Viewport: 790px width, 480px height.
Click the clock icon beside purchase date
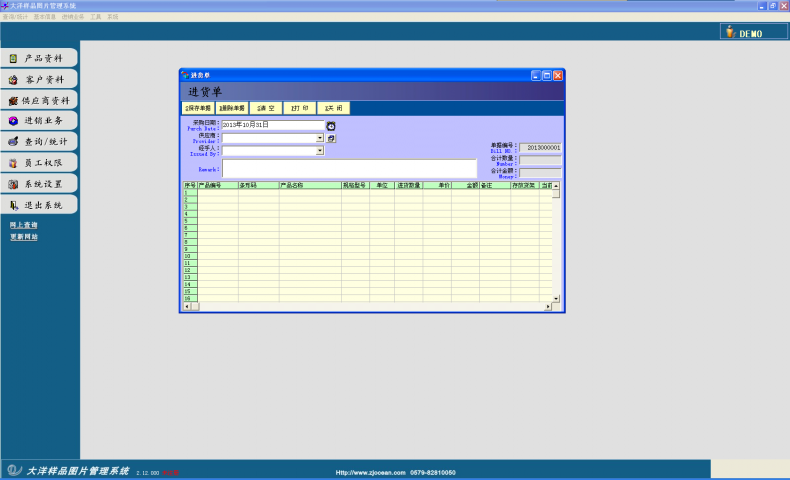(331, 125)
